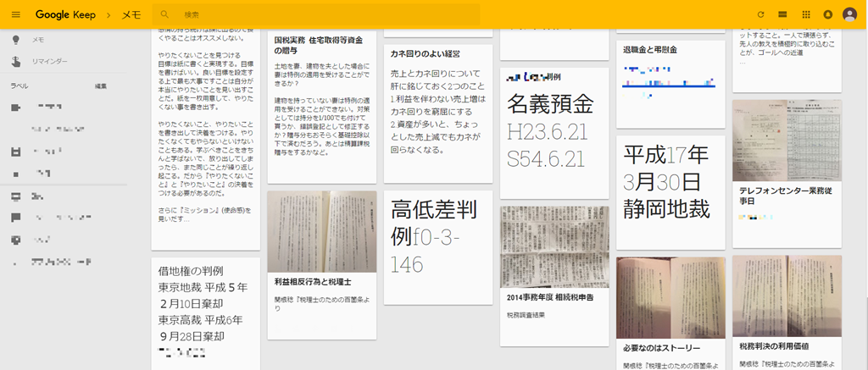
Task: Open the notifications bell
Action: 828,14
